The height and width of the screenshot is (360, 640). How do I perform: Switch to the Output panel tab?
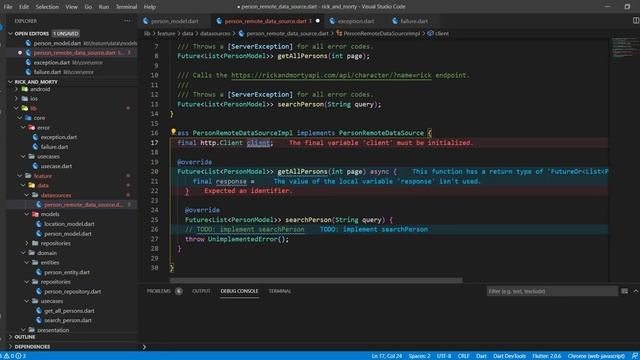(201, 291)
